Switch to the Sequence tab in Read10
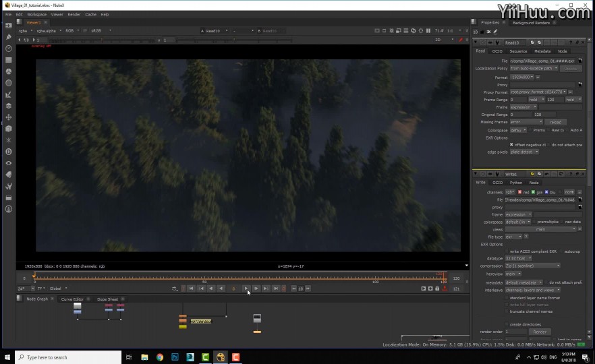The image size is (595, 364). coord(518,51)
